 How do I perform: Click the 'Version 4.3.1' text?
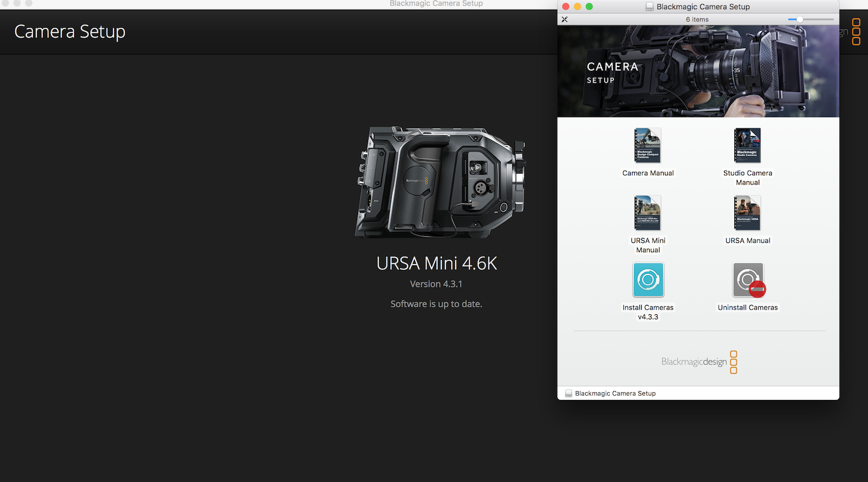point(436,284)
